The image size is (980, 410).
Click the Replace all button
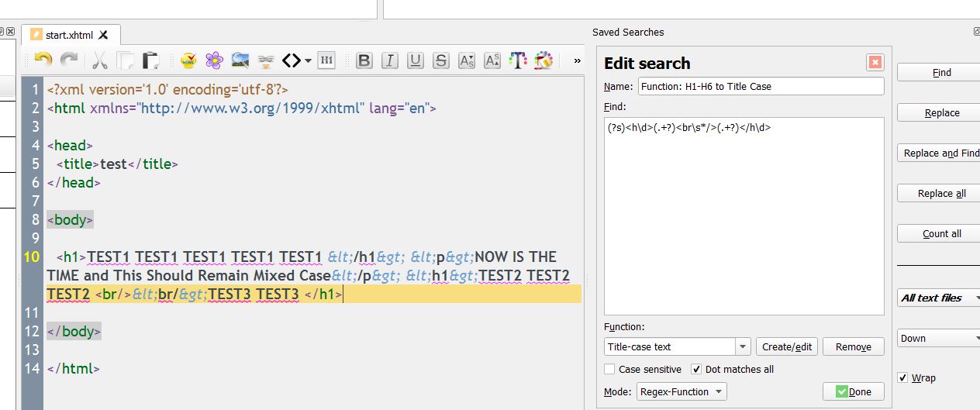[941, 194]
